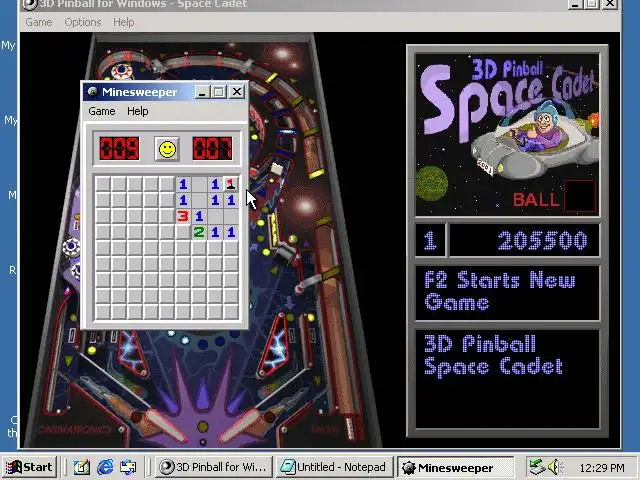
Task: Click the unrevealed cell directly below the red 3
Action: pyautogui.click(x=183, y=232)
